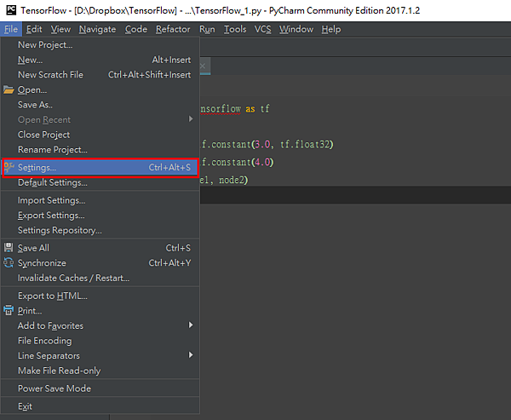The height and width of the screenshot is (420, 511).
Task: Select the Synchronize menu entry
Action: click(100, 263)
